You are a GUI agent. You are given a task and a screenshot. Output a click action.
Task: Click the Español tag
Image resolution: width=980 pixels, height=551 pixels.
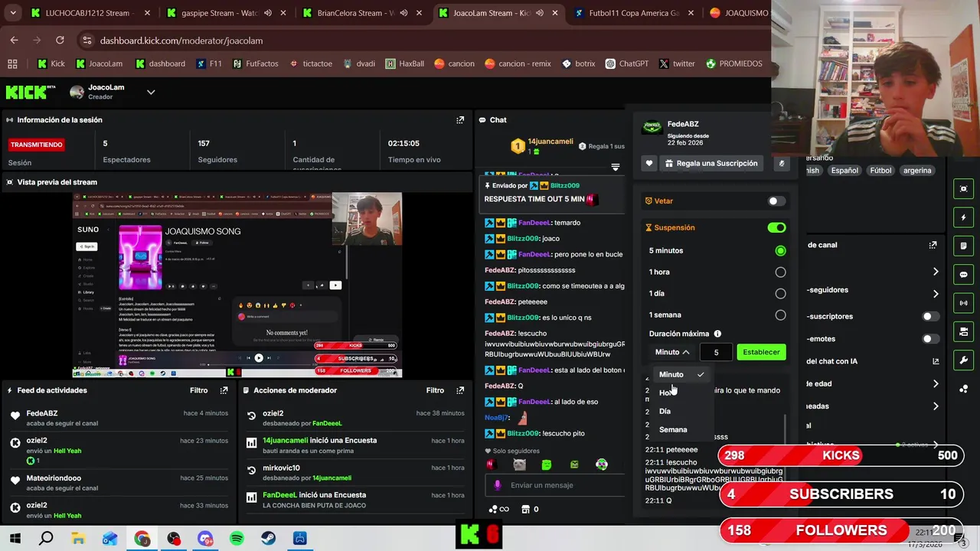[844, 171]
